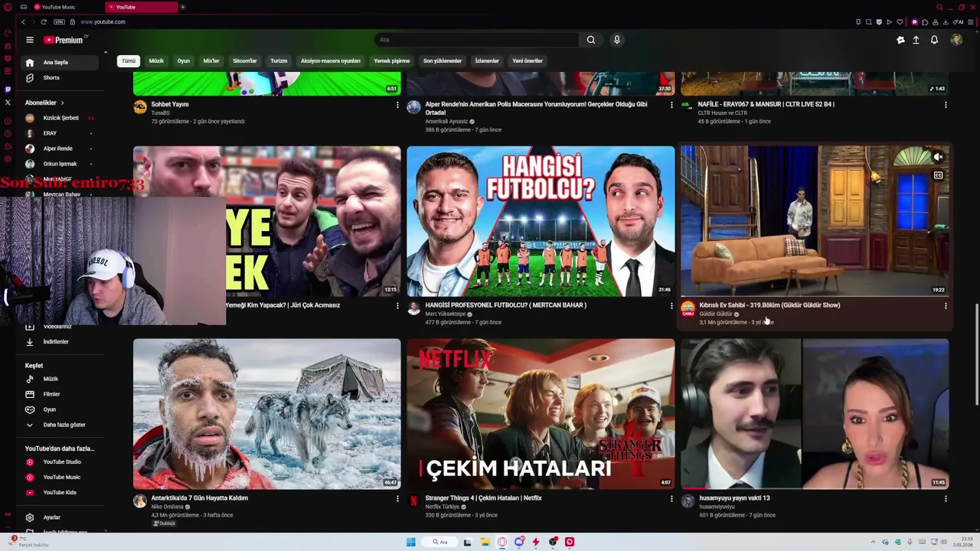Viewport: 980px width, 551px height.
Task: Open options menu for NAFİLE ERAY067 video
Action: click(x=946, y=105)
